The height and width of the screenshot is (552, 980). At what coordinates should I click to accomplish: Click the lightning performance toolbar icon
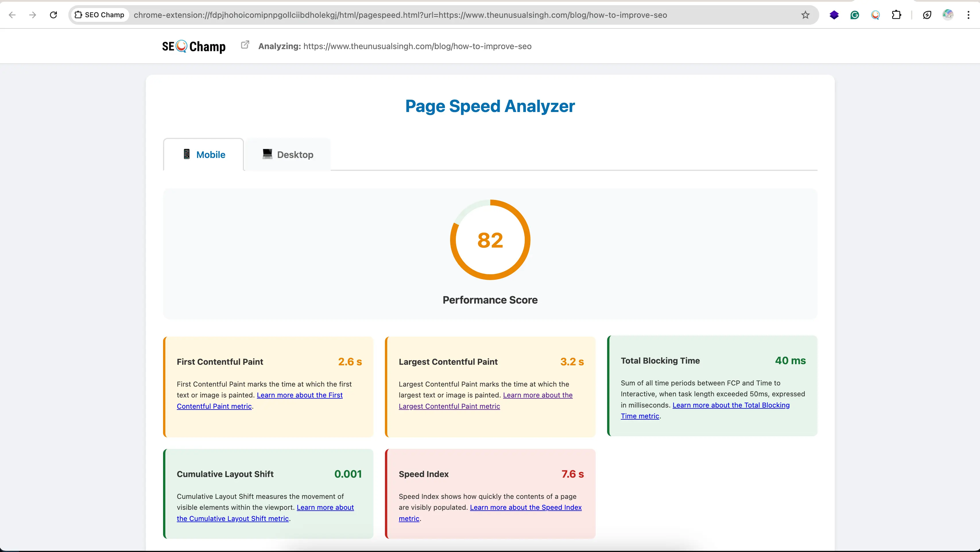927,15
